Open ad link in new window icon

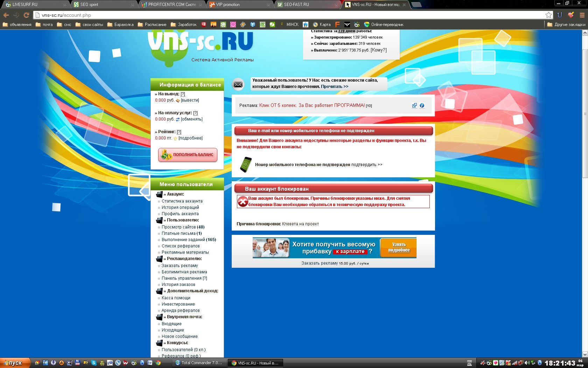[x=414, y=105]
